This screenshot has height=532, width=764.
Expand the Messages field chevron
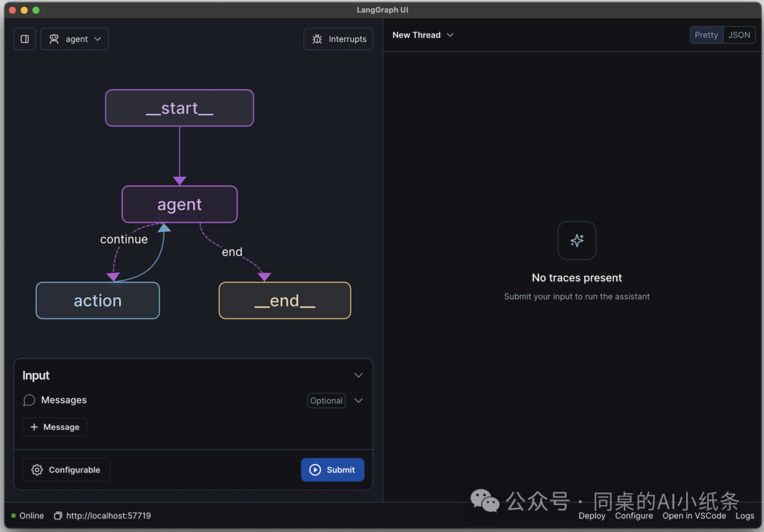359,400
